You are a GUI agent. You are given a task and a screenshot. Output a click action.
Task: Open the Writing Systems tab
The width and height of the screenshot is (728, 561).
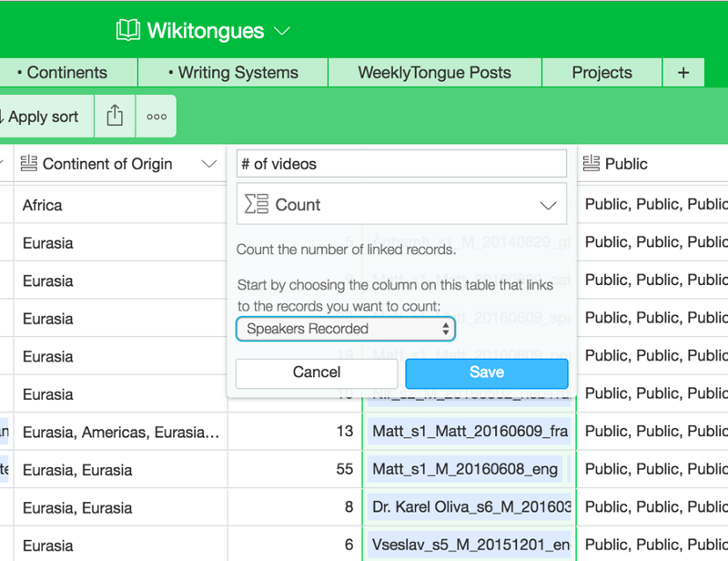pyautogui.click(x=233, y=73)
